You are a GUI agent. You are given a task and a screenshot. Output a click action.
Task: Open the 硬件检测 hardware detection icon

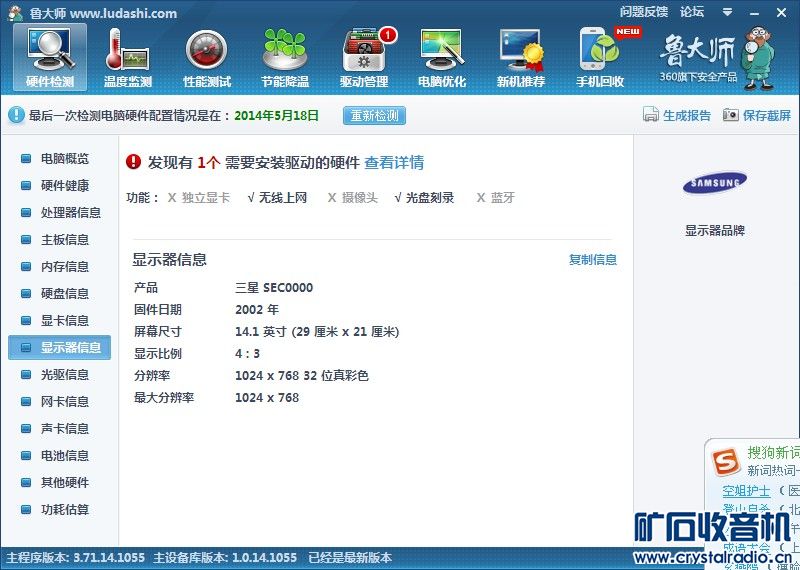pyautogui.click(x=50, y=57)
